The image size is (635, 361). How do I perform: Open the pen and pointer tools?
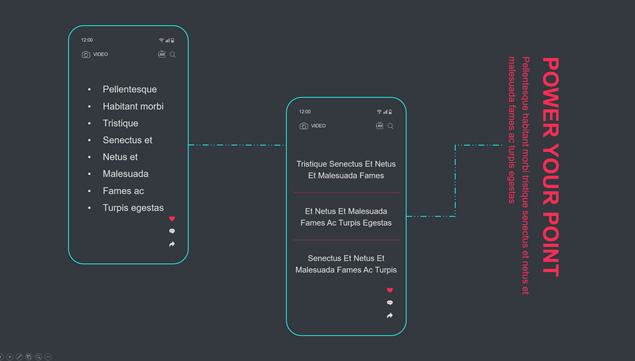[x=19, y=357]
